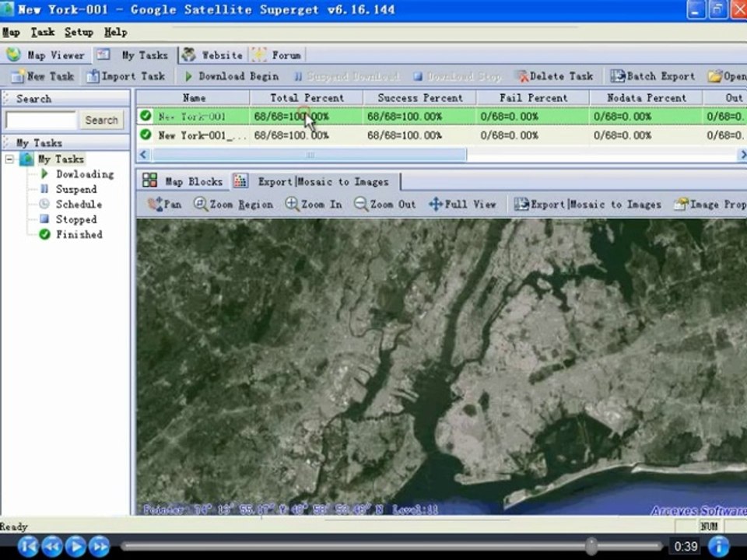The height and width of the screenshot is (560, 747).
Task: Click the Website tab icon
Action: [188, 54]
